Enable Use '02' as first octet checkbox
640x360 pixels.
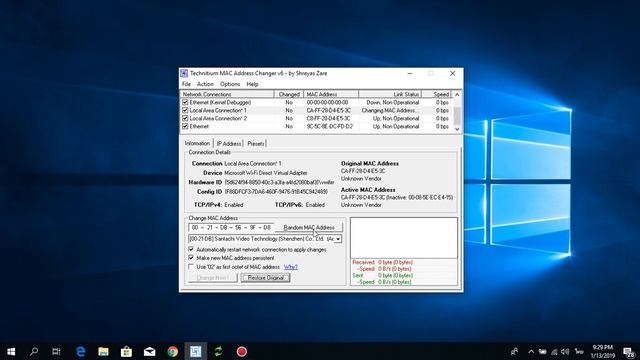click(191, 267)
